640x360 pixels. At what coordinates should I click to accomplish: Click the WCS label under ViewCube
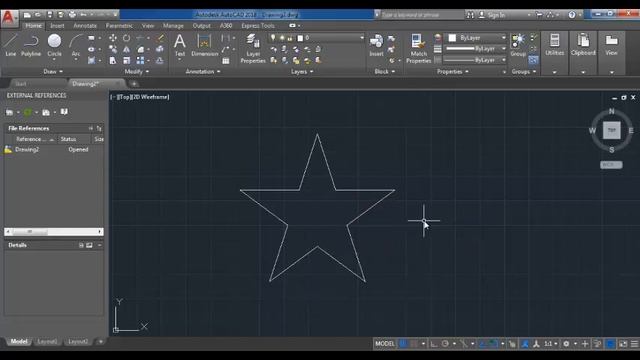[611, 164]
